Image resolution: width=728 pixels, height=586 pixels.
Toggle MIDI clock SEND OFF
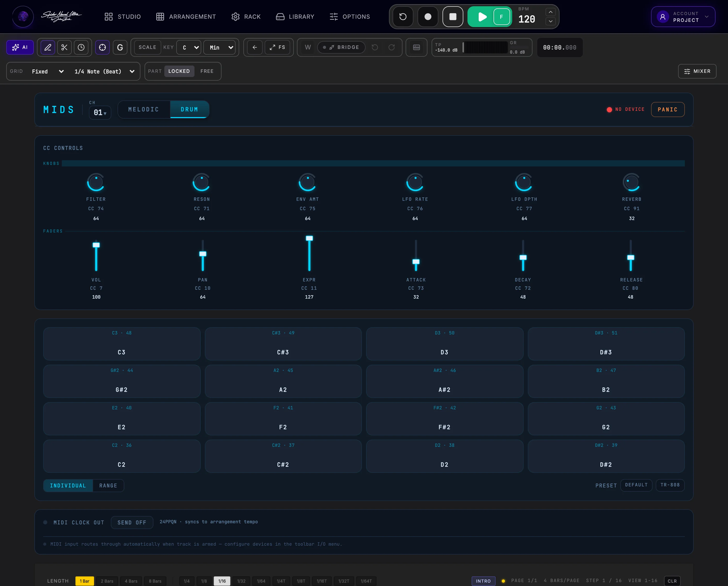point(132,523)
